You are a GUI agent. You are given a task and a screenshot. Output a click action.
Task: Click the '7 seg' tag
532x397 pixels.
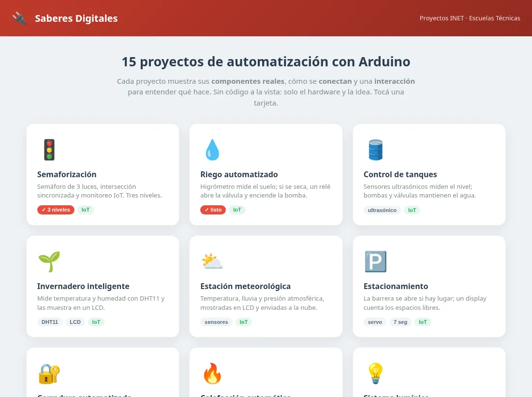click(400, 322)
